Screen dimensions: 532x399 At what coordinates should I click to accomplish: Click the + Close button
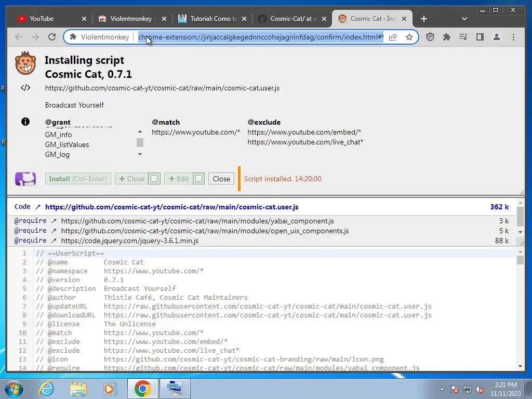coord(131,179)
